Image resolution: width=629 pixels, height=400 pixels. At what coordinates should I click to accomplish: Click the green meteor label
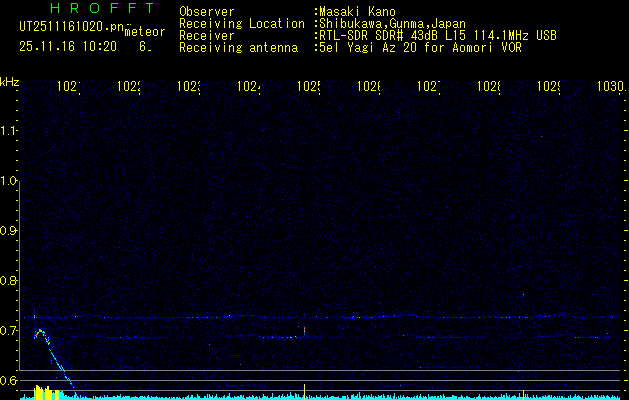point(144,32)
